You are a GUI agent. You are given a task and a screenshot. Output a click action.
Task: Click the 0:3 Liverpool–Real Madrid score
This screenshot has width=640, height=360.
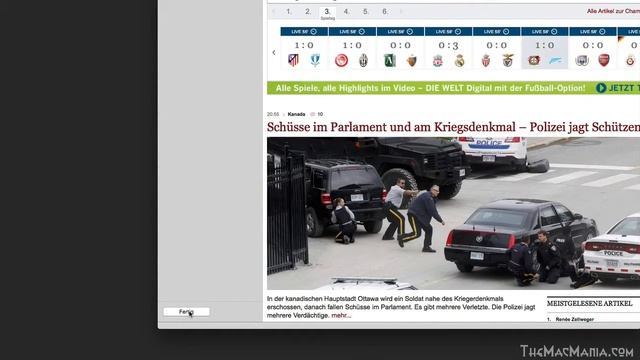[449, 45]
